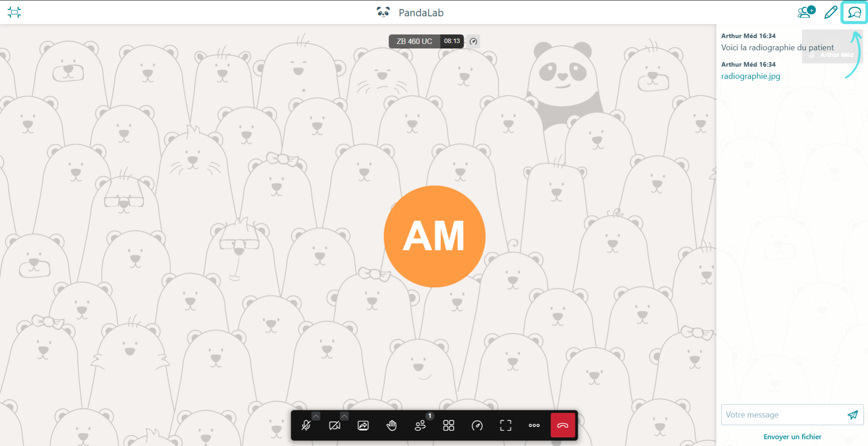Image resolution: width=868 pixels, height=446 pixels.
Task: Click the PandaLab title
Action: click(x=421, y=13)
